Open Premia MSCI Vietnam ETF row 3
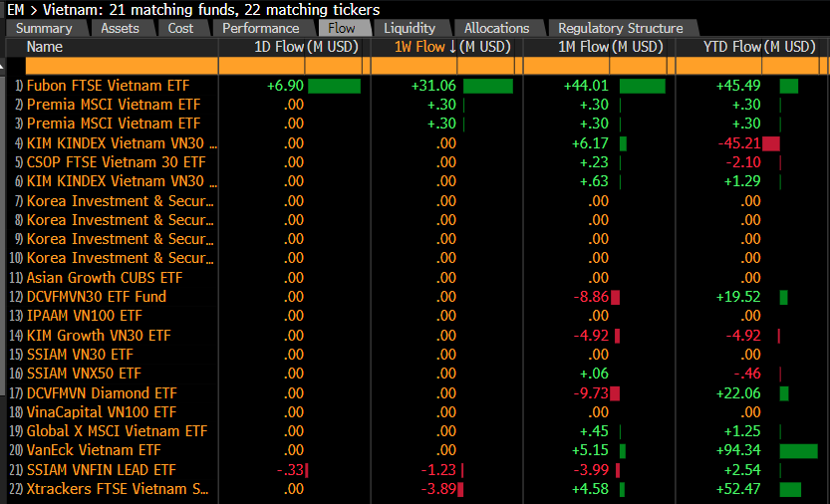This screenshot has height=504, width=830. (114, 124)
